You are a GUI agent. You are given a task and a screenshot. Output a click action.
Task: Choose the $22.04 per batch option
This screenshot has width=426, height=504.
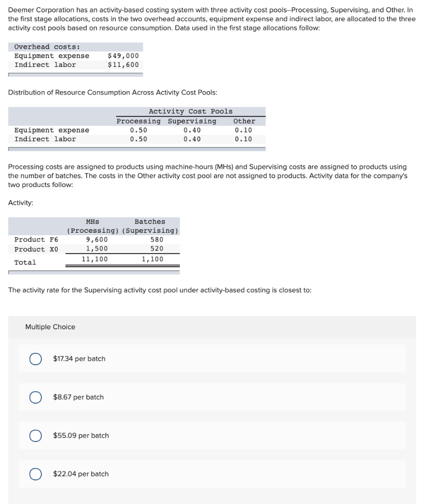[35, 474]
